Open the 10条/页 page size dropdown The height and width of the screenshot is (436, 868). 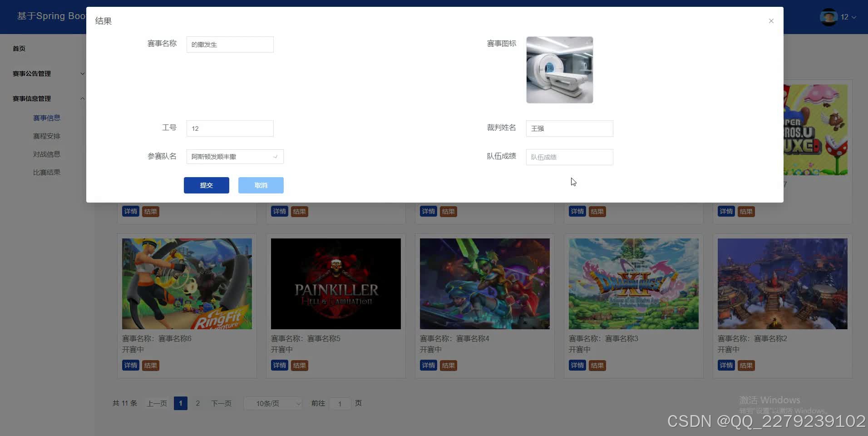pos(273,403)
